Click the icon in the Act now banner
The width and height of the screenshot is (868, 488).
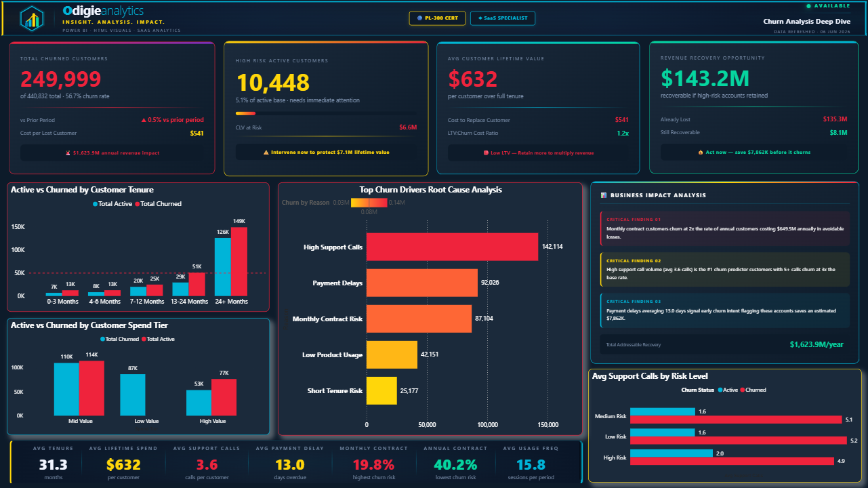click(701, 152)
